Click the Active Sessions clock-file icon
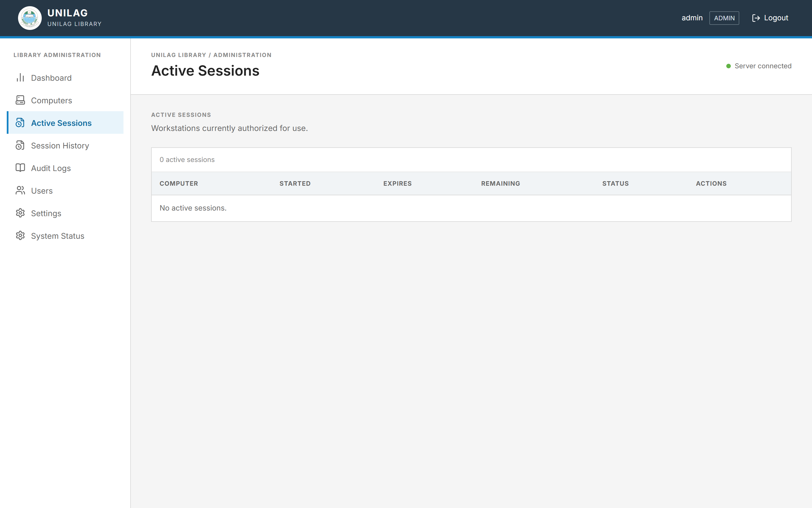 [20, 123]
